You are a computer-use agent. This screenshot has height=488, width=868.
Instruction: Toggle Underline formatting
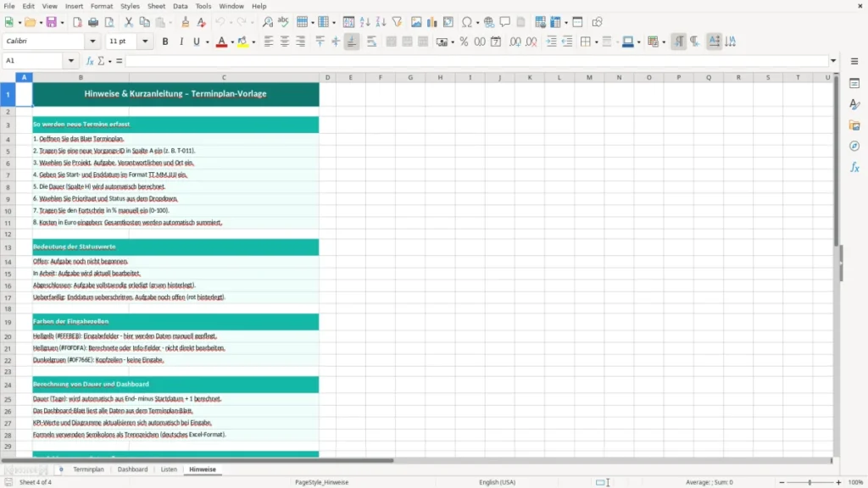coord(196,42)
